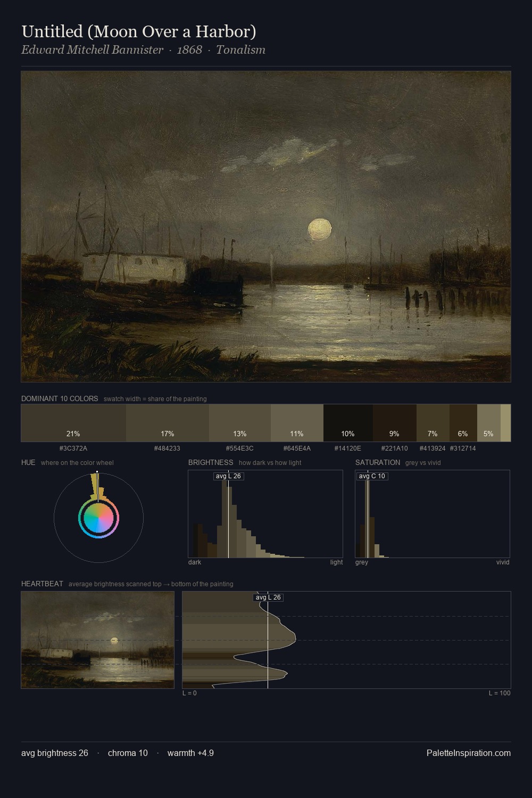This screenshot has width=532, height=798.
Task: Click the 'HEARTBEAT' section heading
Action: point(42,584)
